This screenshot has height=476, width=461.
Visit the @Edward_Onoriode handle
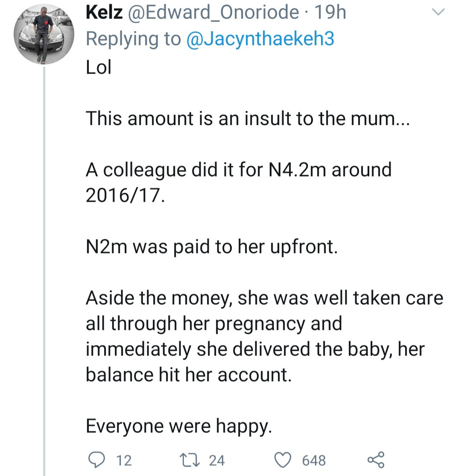[x=213, y=13]
